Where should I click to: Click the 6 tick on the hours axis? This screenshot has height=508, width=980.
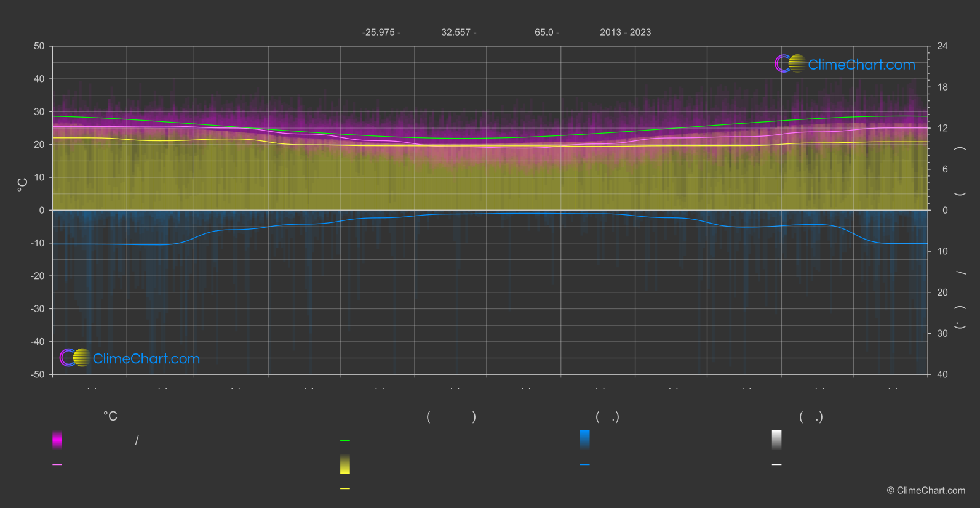pos(945,169)
